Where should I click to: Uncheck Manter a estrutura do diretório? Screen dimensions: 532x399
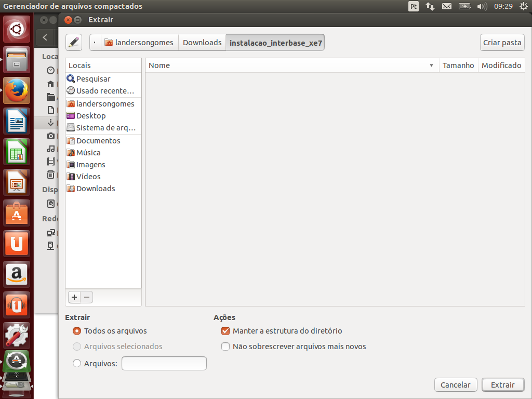[x=225, y=331]
